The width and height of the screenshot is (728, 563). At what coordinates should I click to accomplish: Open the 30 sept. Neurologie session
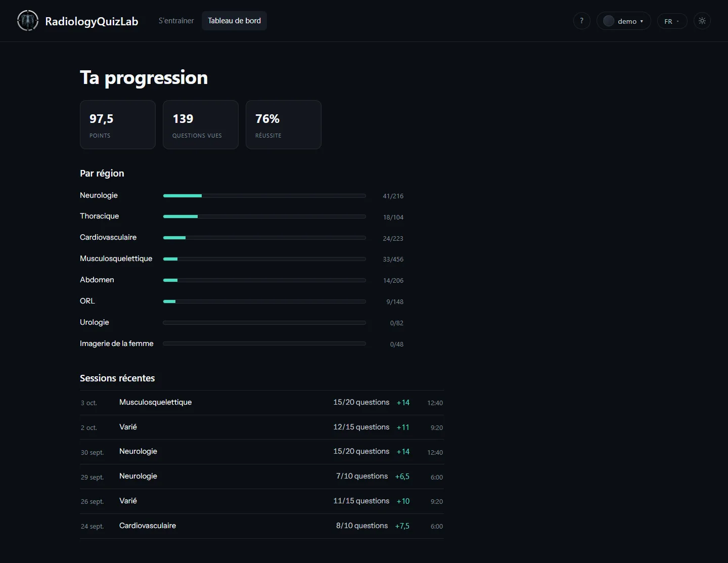coord(262,452)
